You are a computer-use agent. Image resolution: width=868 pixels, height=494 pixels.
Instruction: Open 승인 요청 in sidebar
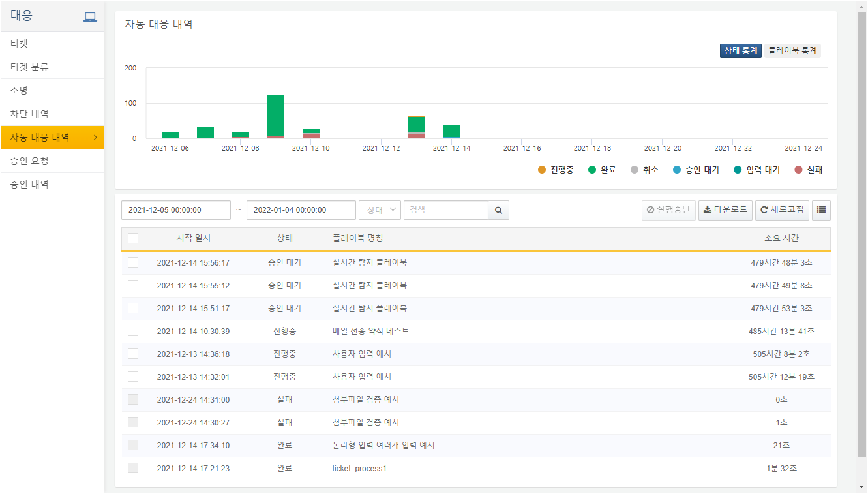[x=52, y=161]
